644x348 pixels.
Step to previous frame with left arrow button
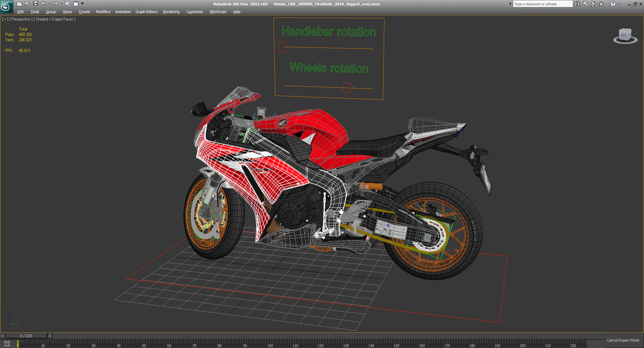pyautogui.click(x=3, y=336)
